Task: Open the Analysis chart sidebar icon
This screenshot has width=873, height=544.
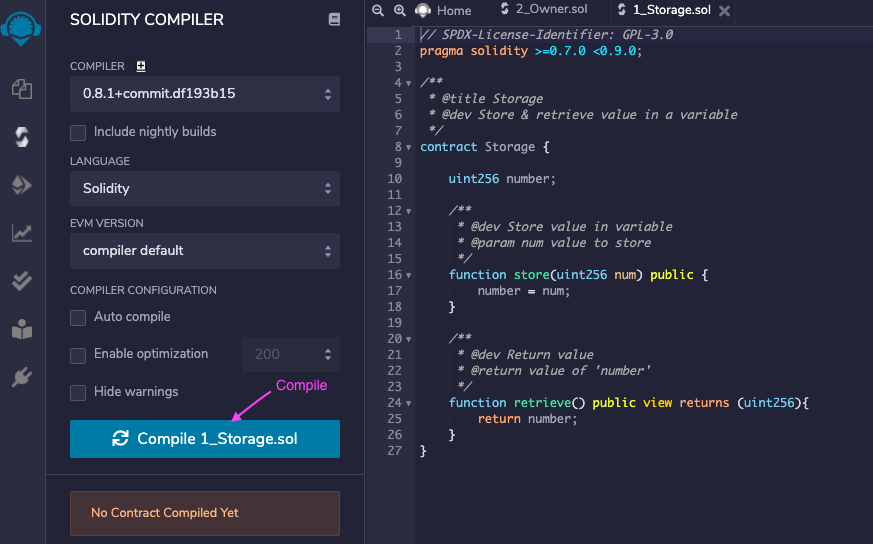Action: tap(22, 233)
